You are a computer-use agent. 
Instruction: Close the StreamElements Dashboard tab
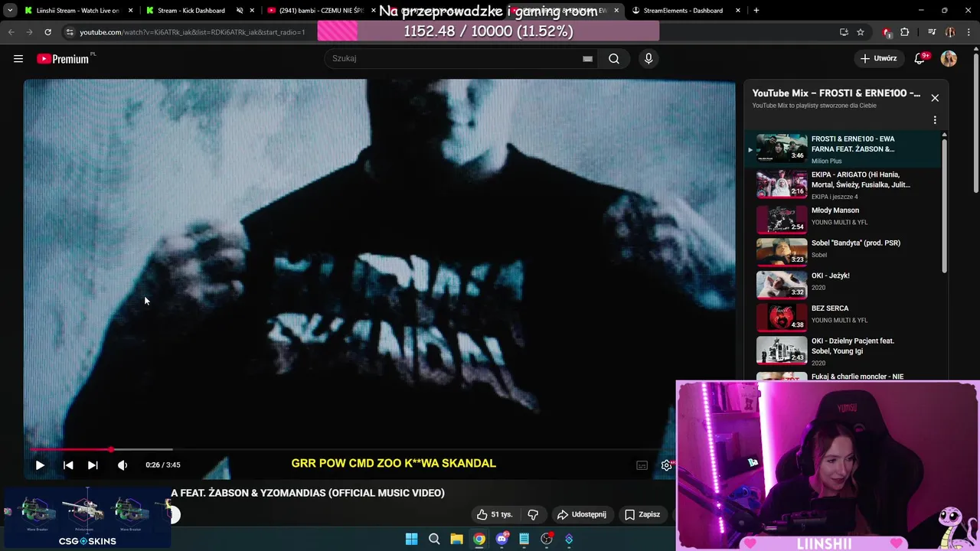pyautogui.click(x=738, y=11)
